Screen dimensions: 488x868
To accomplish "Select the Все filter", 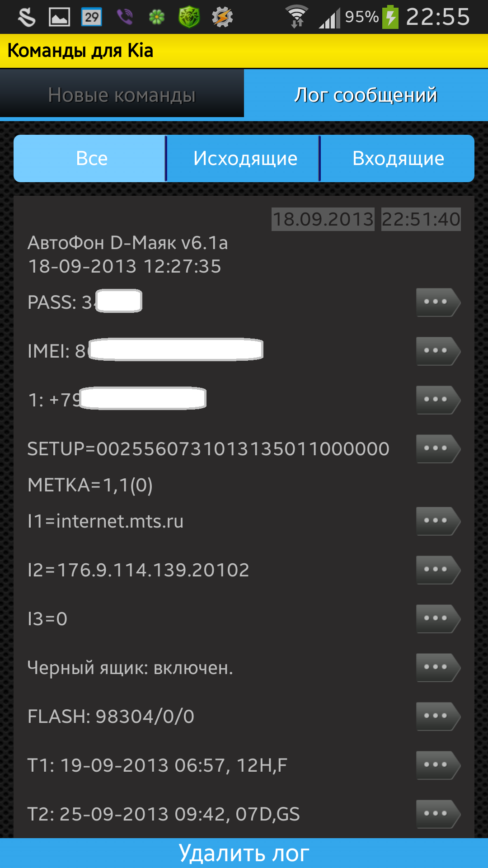I will click(x=90, y=159).
